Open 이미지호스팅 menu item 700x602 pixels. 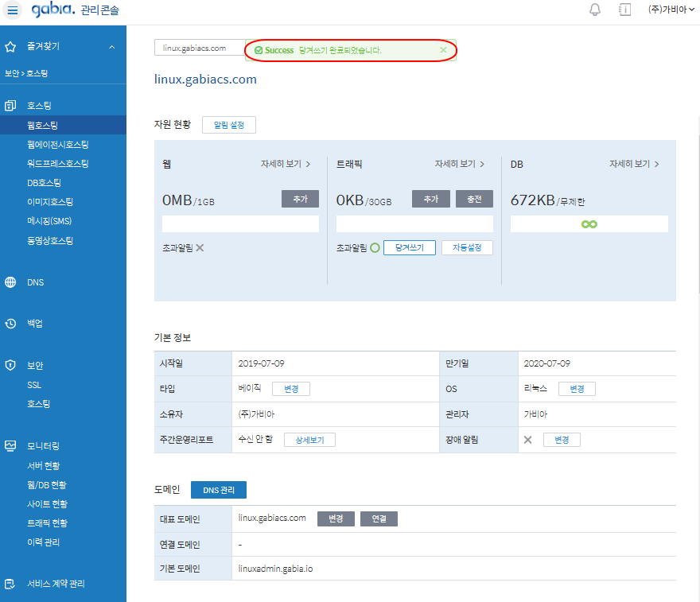[50, 202]
